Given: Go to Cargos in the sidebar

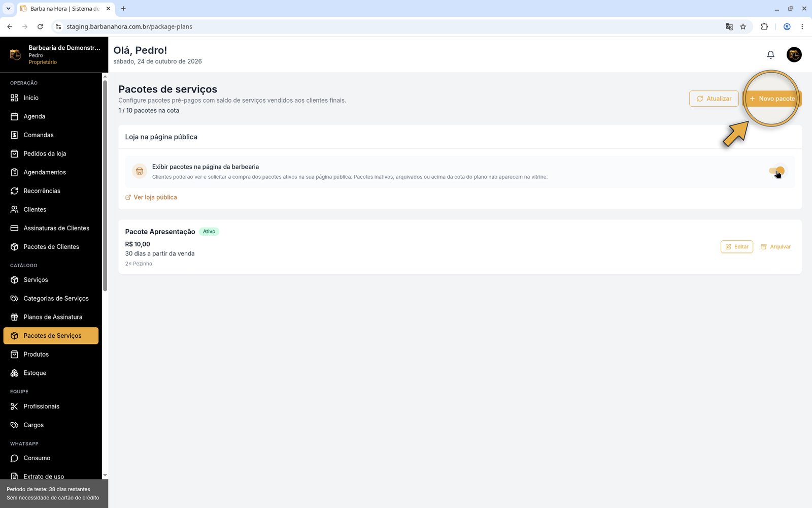Looking at the screenshot, I should pos(51,425).
